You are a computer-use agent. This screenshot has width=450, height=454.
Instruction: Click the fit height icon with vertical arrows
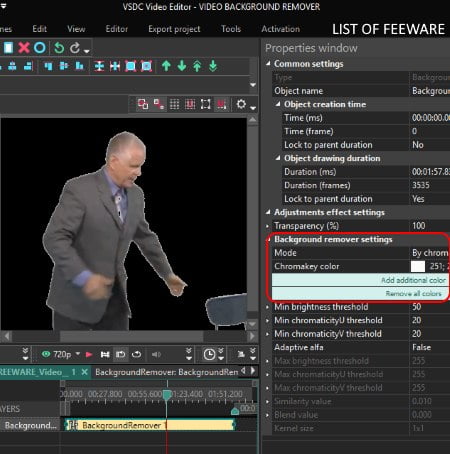[x=99, y=66]
